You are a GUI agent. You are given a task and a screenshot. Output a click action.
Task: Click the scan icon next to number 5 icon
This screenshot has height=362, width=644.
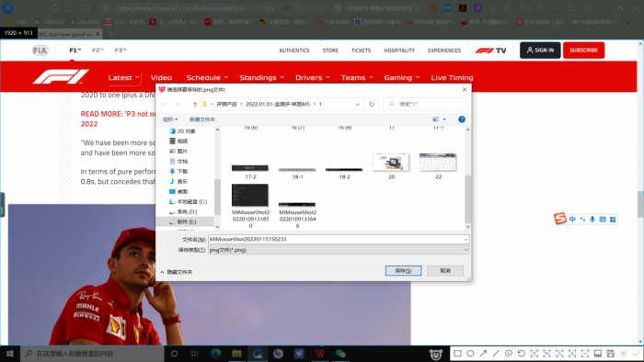pos(572,354)
